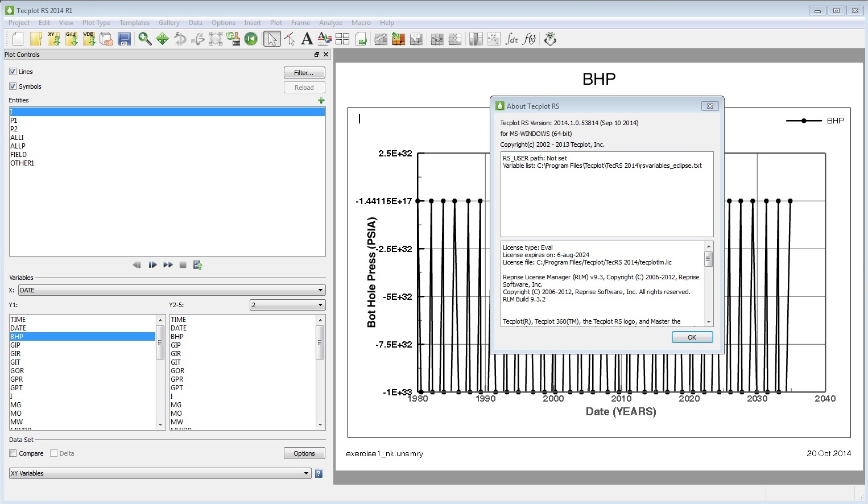Viewport: 868px width, 504px height.
Task: Click the BHP plot title
Action: pyautogui.click(x=599, y=79)
